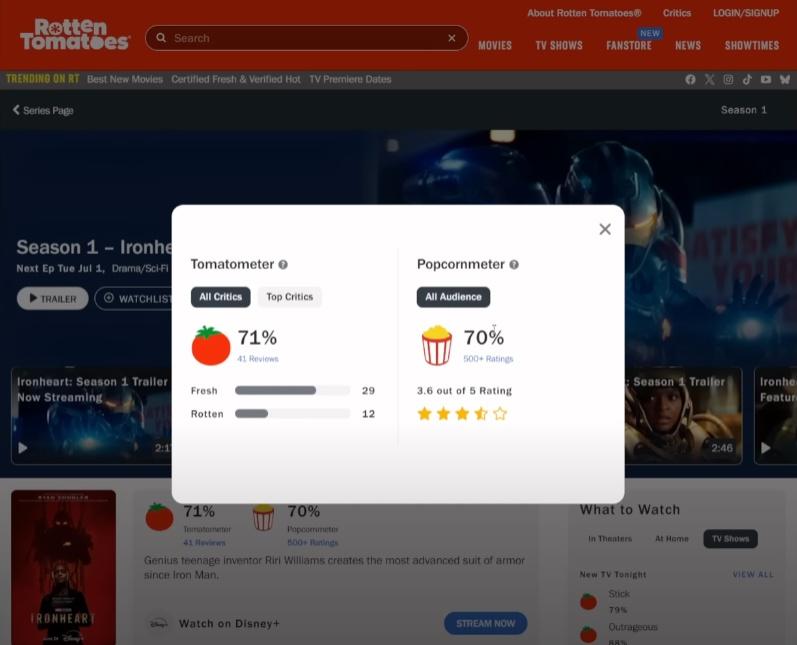Click the Rotten count '12'
797x645 pixels.
[369, 414]
